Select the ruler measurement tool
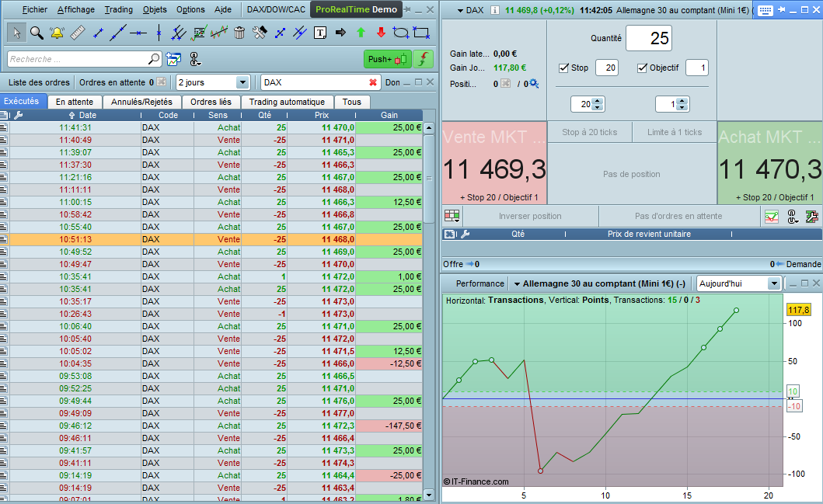823x504 pixels. pos(77,33)
